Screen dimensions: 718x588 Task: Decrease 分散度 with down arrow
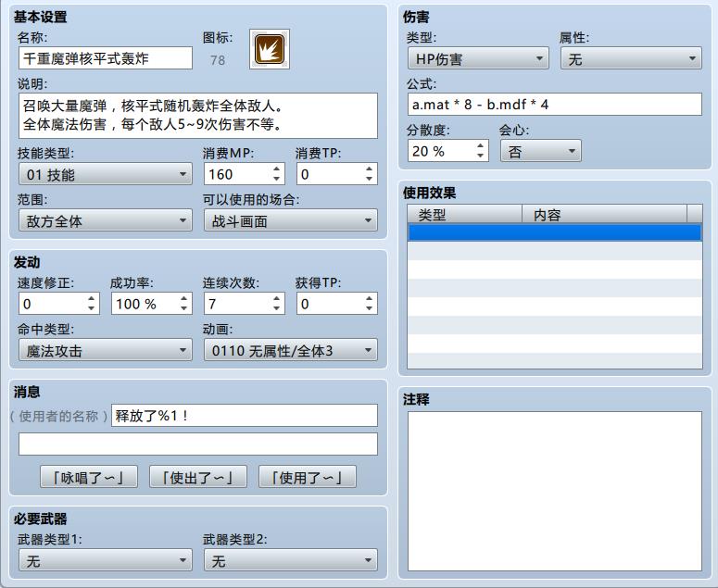click(480, 156)
